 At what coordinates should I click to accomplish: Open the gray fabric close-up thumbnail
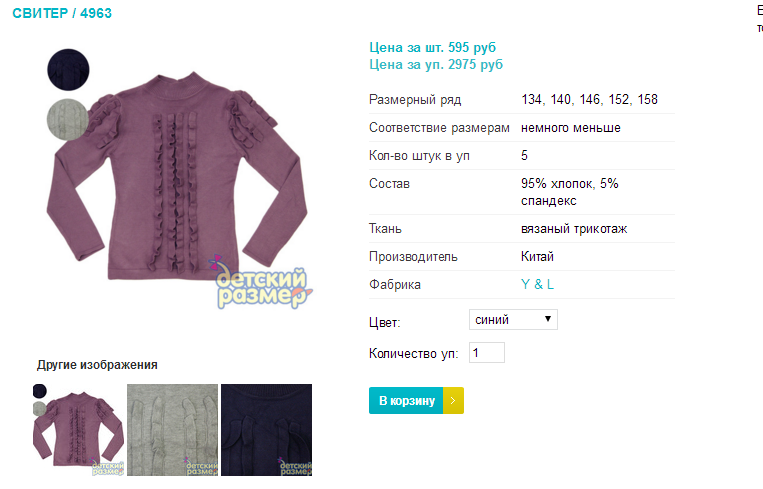click(172, 430)
